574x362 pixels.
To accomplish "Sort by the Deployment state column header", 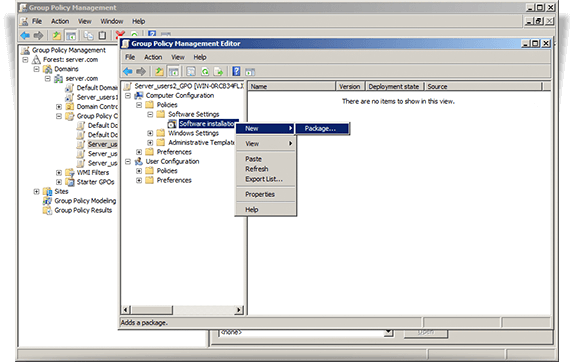I will (395, 87).
